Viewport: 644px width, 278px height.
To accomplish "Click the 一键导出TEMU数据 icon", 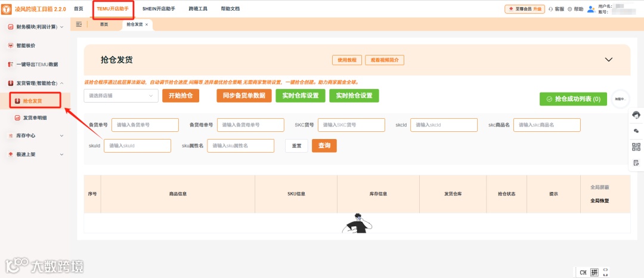I will [x=11, y=64].
